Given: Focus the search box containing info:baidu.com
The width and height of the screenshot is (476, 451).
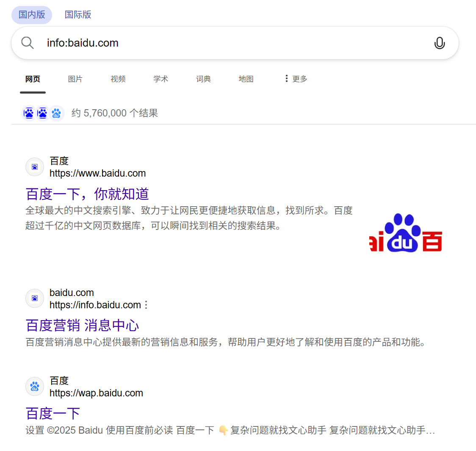Looking at the screenshot, I should 235,43.
